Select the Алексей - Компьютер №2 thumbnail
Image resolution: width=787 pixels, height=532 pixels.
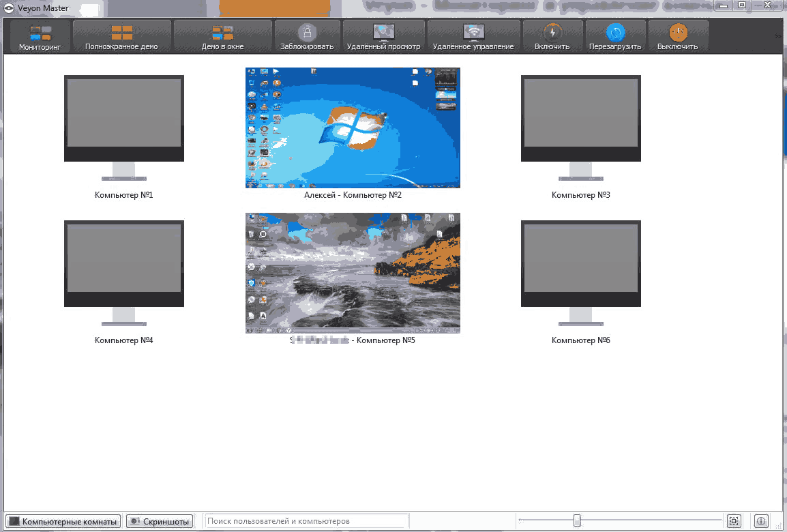353,128
